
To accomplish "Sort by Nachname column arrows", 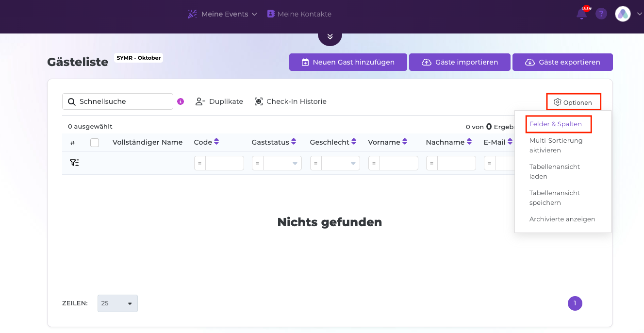I will click(x=469, y=142).
